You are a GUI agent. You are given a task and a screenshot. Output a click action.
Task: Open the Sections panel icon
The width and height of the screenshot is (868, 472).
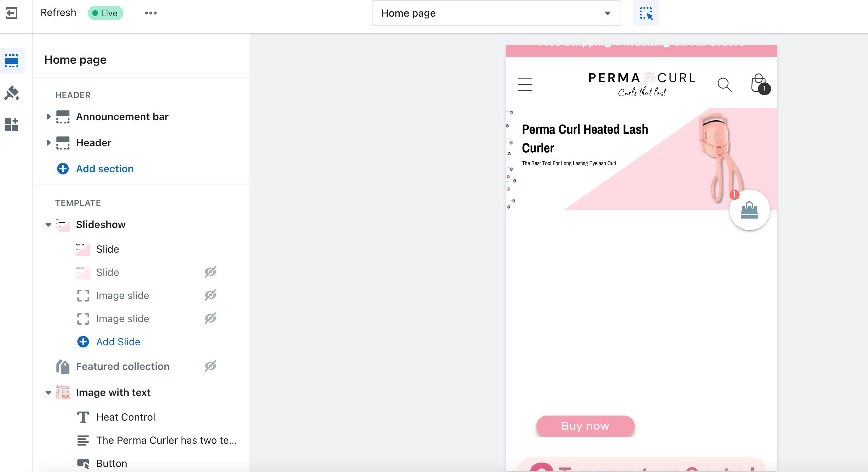coord(12,61)
